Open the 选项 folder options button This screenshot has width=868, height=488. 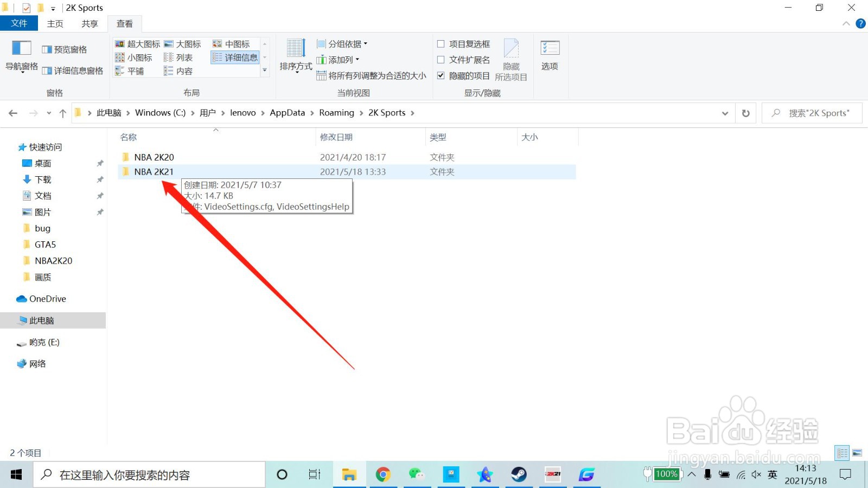pos(550,55)
